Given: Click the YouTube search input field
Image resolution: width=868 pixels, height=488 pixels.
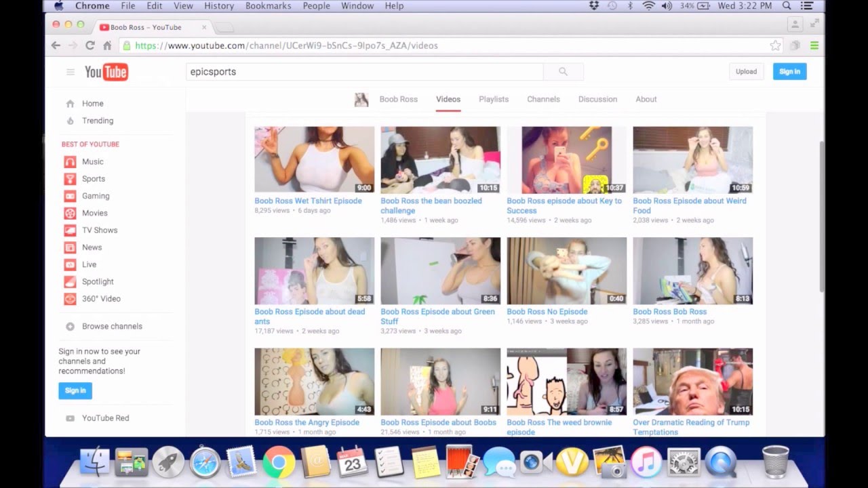Looking at the screenshot, I should point(365,72).
